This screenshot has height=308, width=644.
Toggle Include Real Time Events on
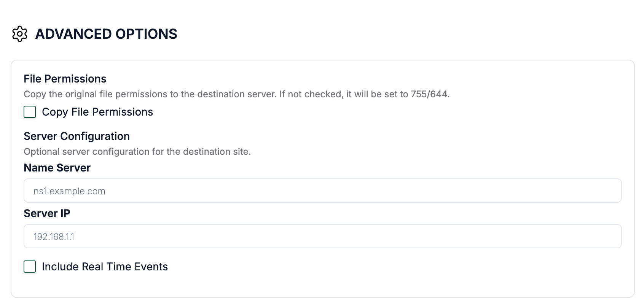pos(29,267)
